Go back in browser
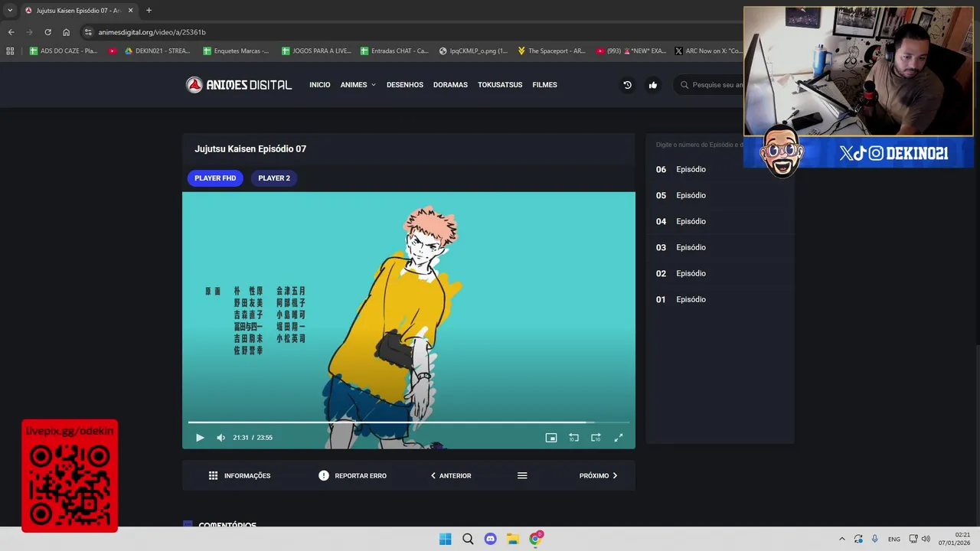 [x=11, y=32]
